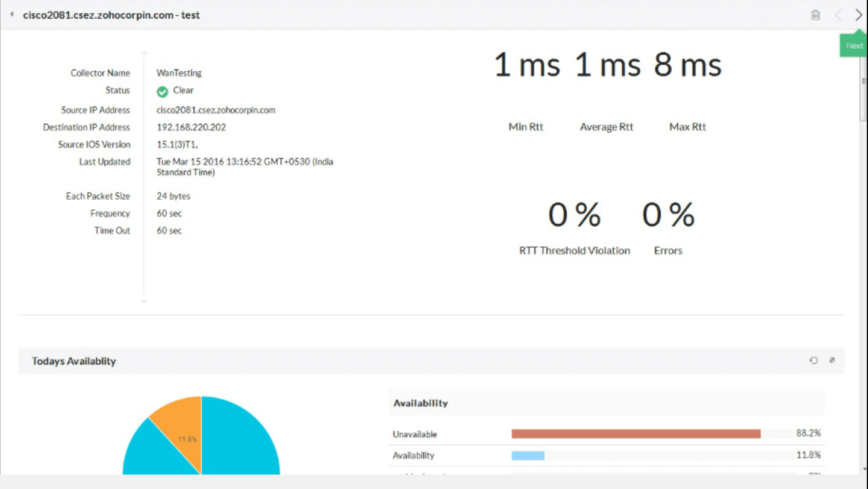Refresh the Todays Availablity widget
The width and height of the screenshot is (868, 489).
click(x=813, y=361)
